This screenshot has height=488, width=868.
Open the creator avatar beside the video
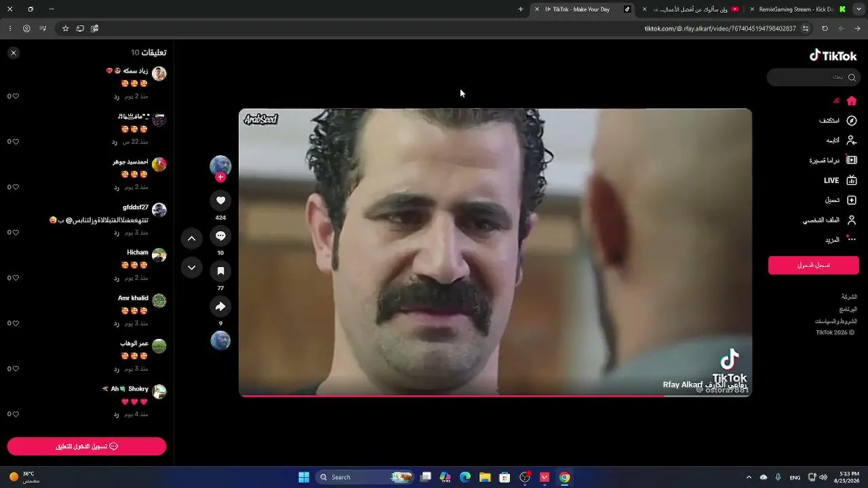pyautogui.click(x=220, y=165)
